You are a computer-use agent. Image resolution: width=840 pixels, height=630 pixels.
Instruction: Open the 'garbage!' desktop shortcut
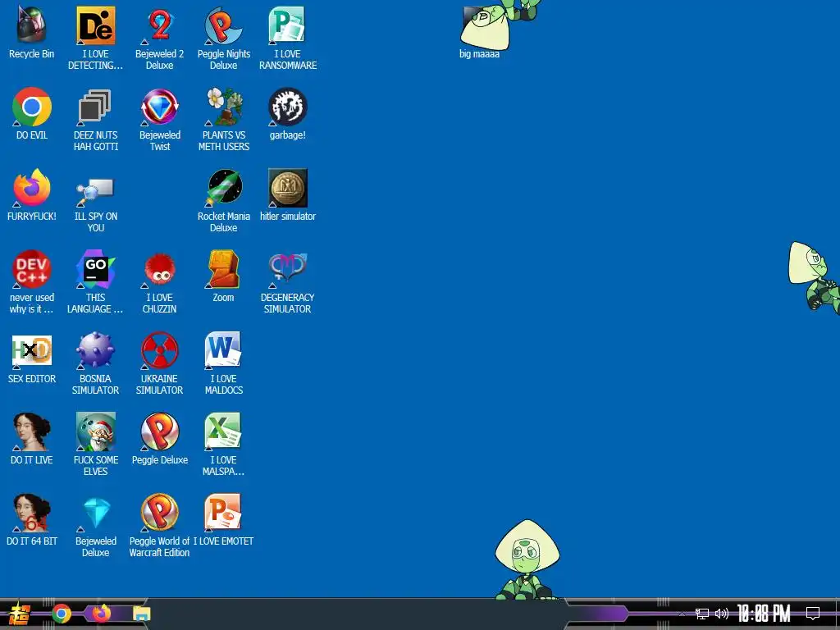tap(288, 113)
